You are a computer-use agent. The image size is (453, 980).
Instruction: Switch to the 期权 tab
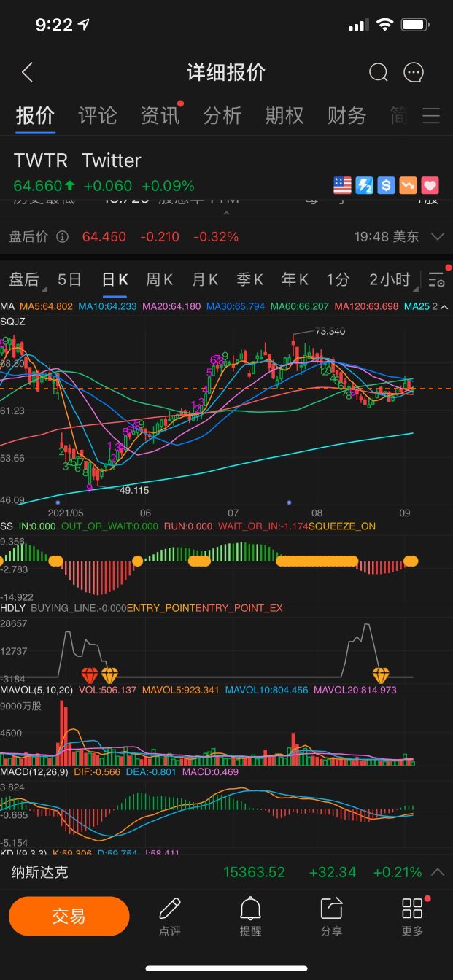[x=284, y=115]
